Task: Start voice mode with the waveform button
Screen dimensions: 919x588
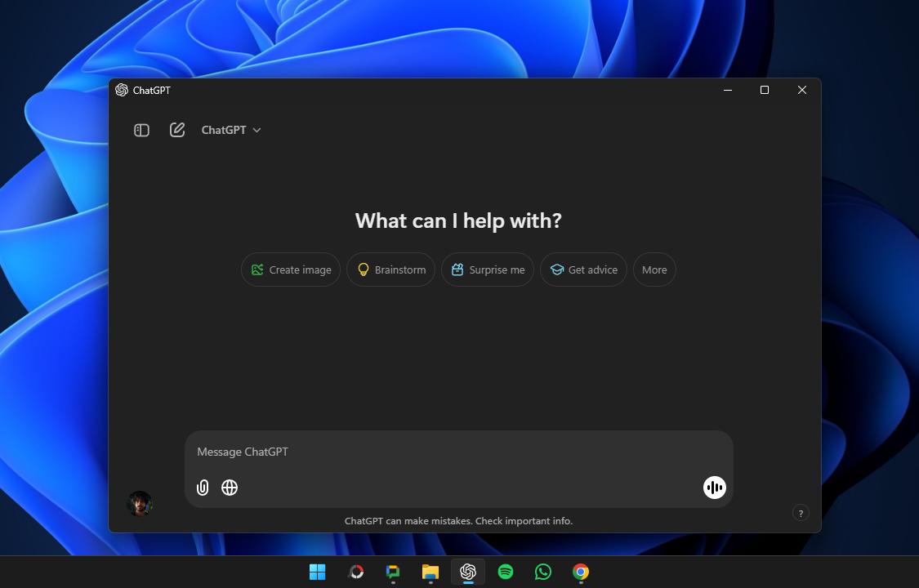Action: [x=715, y=488]
